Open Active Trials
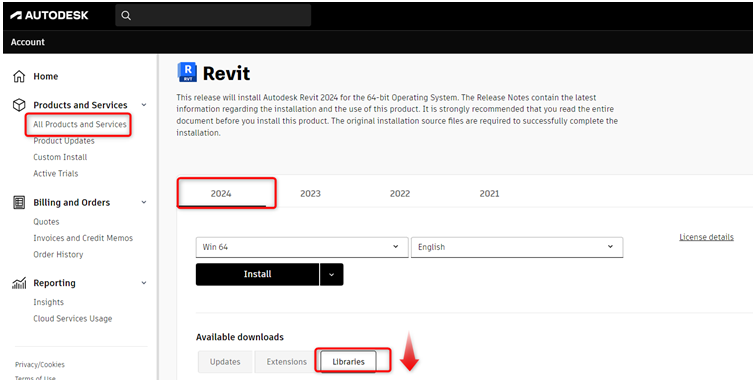 point(56,173)
